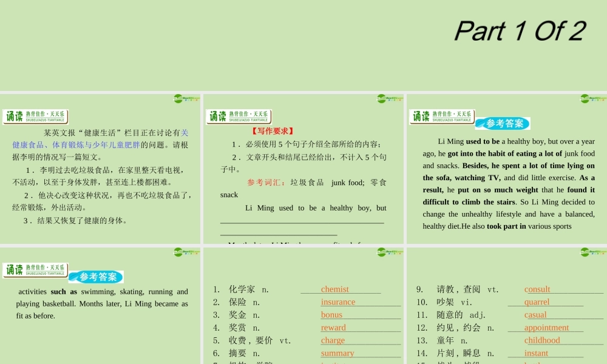The width and height of the screenshot is (607, 364).
Task: Click the answer word 'summary'
Action: click(x=337, y=353)
